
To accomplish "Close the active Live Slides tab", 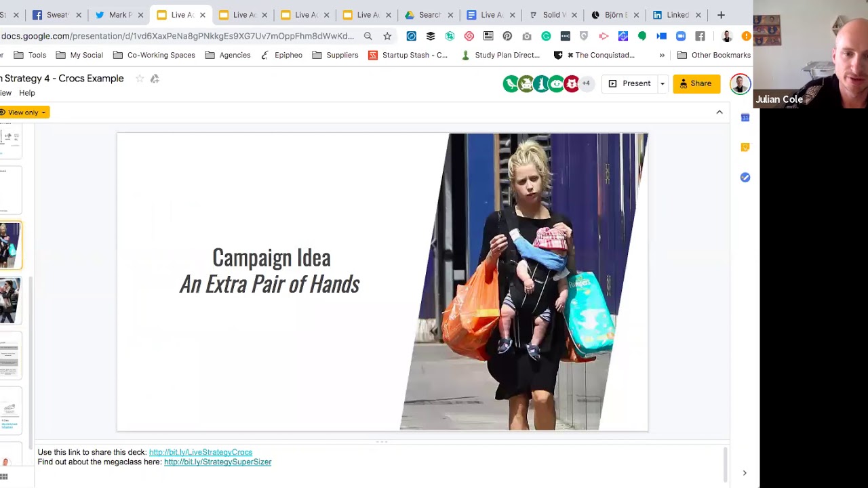I will coord(202,15).
